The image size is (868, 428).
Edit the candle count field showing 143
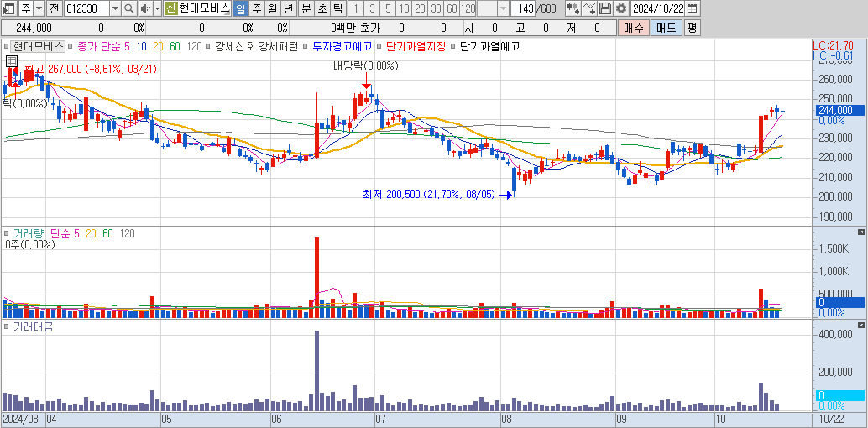click(523, 8)
